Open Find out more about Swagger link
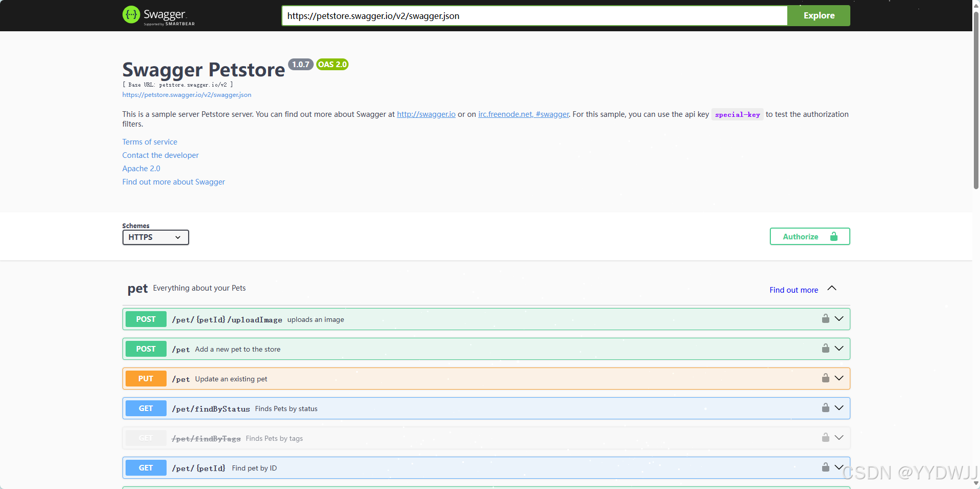The width and height of the screenshot is (980, 489). (173, 182)
